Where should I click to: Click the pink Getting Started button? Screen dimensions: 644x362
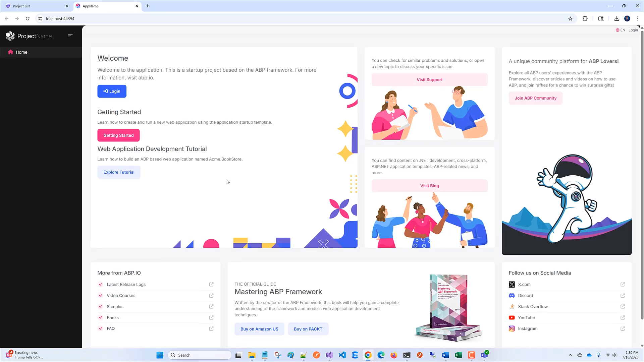coord(118,135)
